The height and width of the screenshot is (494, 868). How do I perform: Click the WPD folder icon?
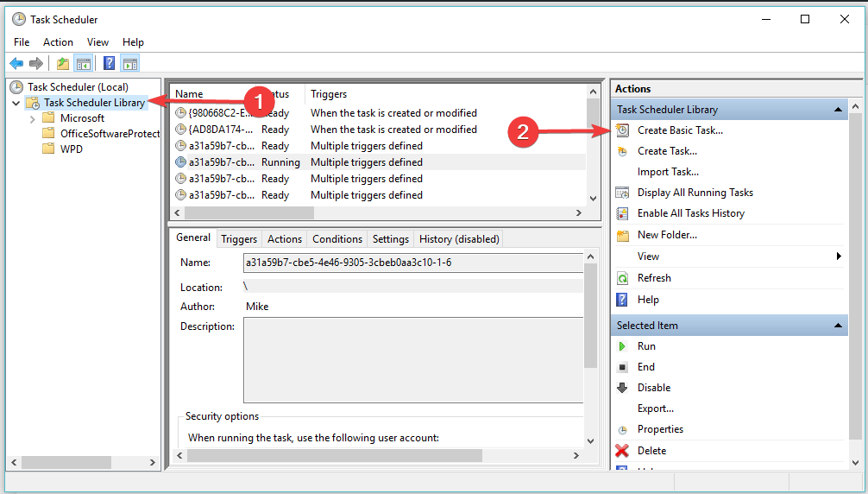pos(48,149)
